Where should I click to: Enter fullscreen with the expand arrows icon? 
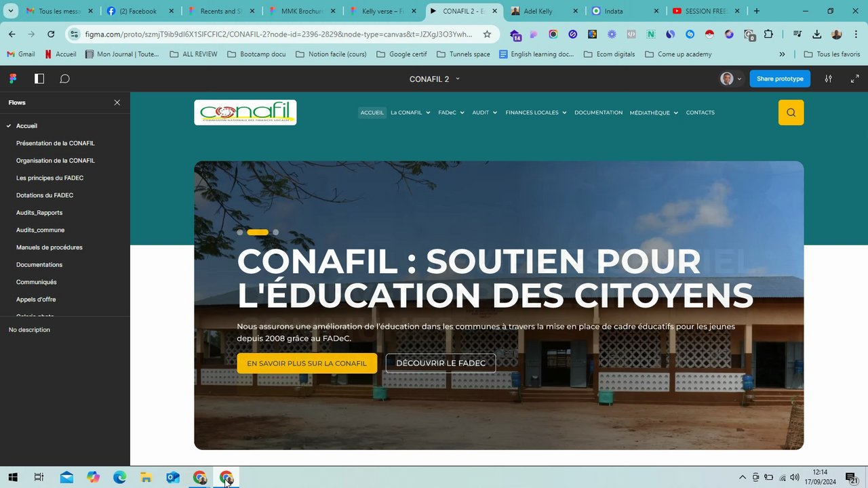tap(854, 79)
